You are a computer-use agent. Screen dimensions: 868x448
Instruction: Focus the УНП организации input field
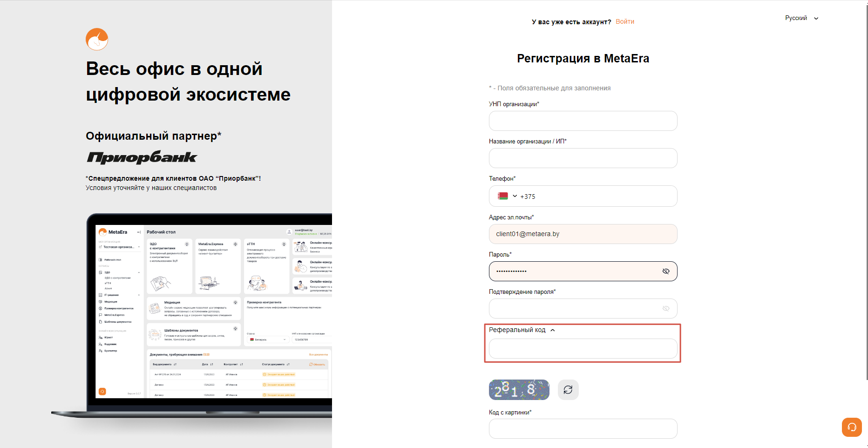tap(583, 121)
